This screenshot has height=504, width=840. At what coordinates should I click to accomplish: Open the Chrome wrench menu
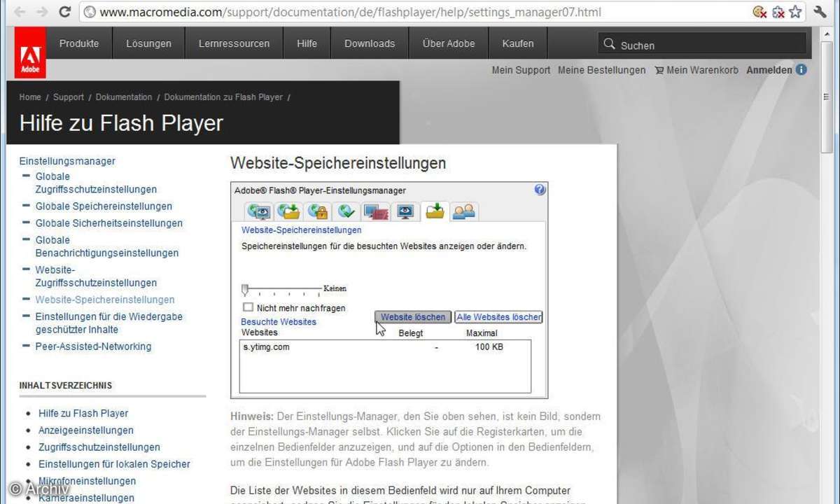click(x=820, y=12)
